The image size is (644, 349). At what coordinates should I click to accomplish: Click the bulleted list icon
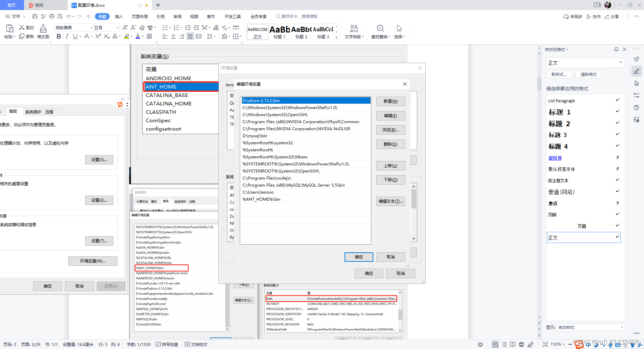coord(165,28)
